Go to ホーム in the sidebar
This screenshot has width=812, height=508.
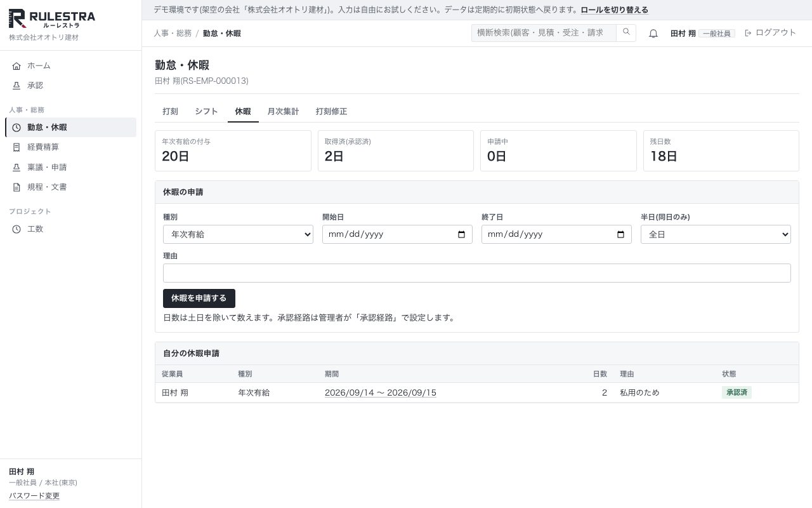(x=70, y=66)
